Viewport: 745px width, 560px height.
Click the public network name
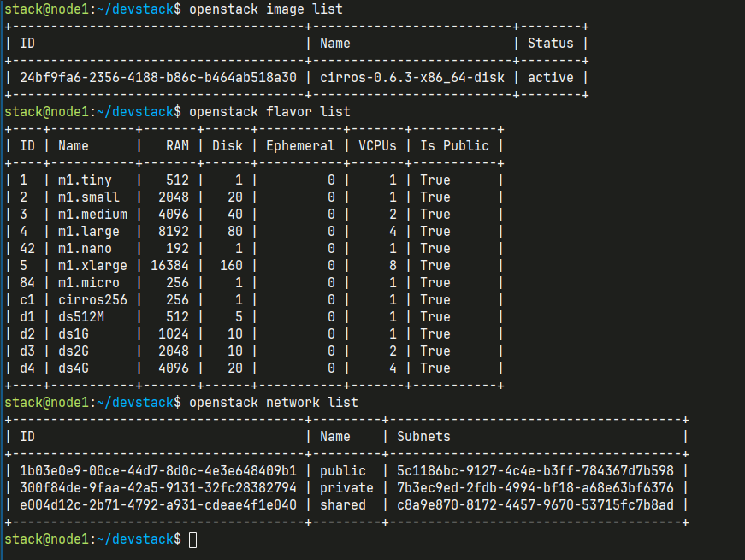343,471
